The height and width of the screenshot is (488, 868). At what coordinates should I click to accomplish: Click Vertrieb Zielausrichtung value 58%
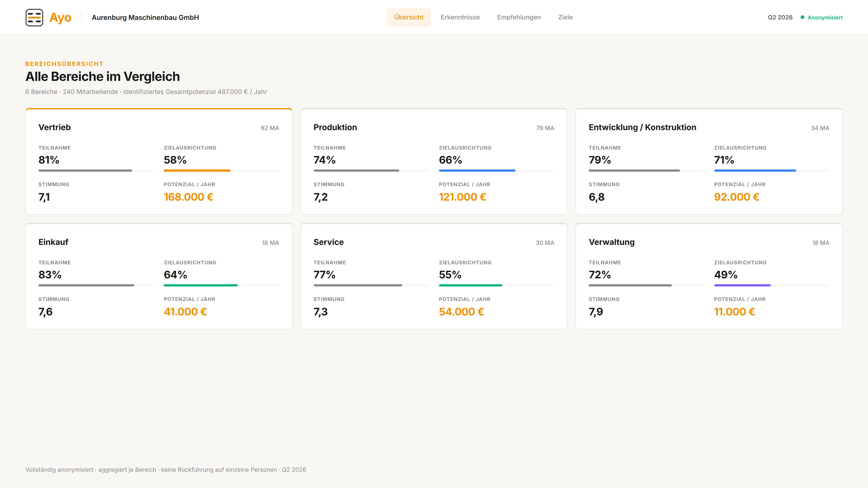(x=175, y=160)
